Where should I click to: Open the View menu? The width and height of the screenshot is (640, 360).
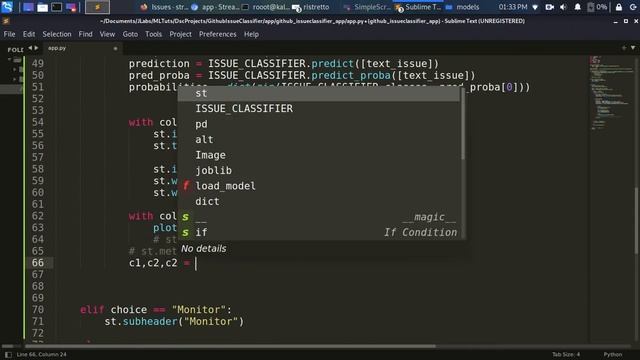(x=107, y=34)
